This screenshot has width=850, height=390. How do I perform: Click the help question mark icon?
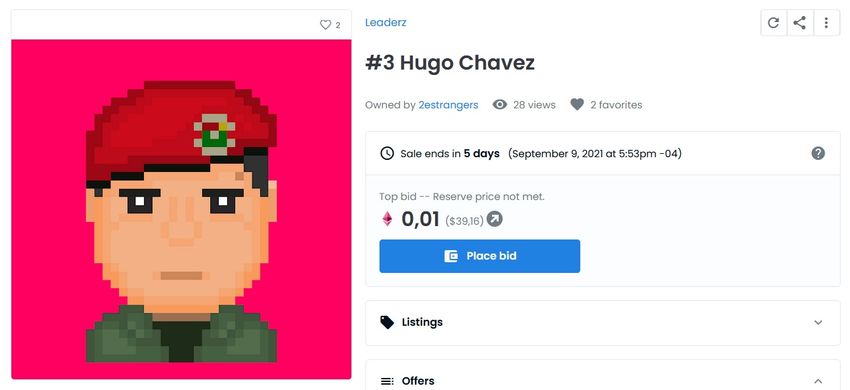(818, 154)
